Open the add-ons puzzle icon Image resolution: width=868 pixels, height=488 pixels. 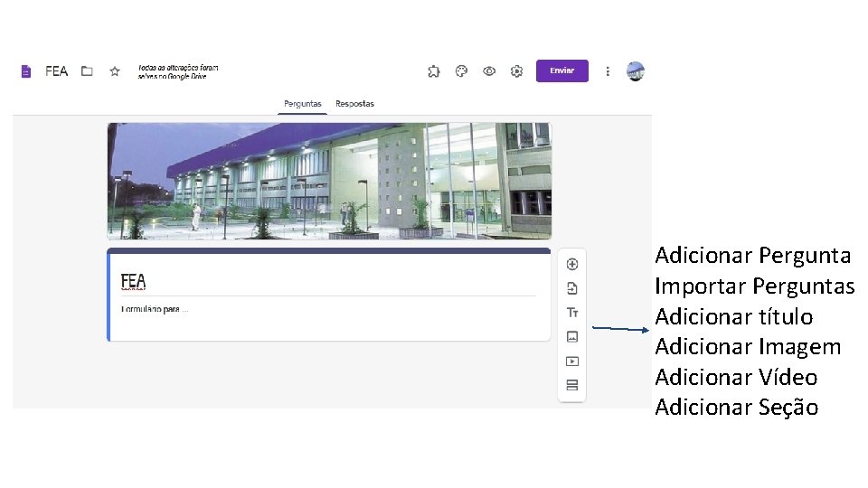[434, 71]
